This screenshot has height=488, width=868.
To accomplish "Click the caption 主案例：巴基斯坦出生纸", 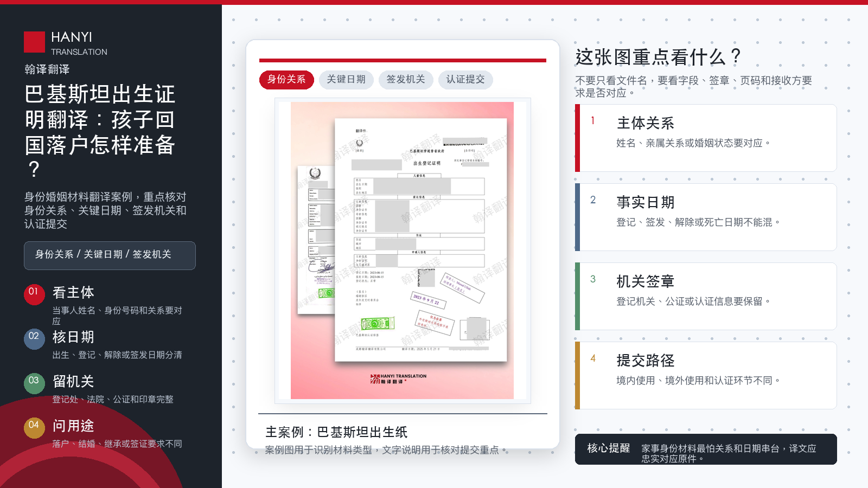I will 336,432.
